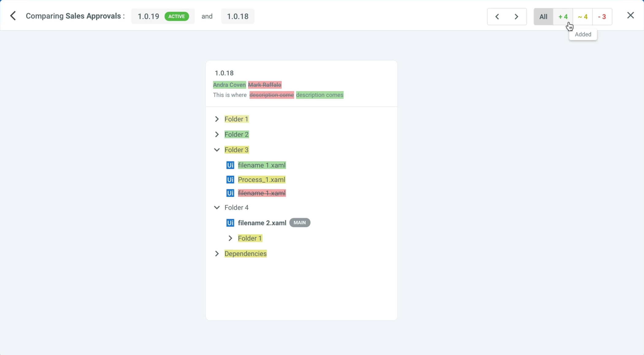
Task: Click Ui icon of added filename 1.xaml
Action: (x=230, y=165)
